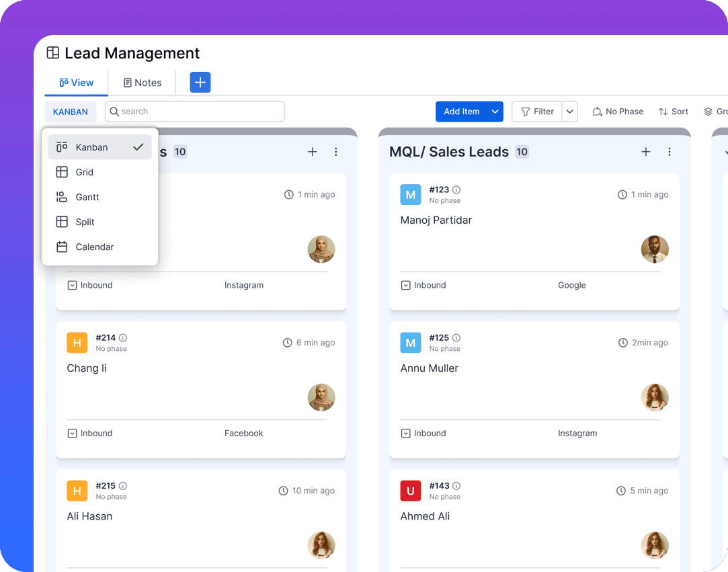Click the Add Item button

462,112
